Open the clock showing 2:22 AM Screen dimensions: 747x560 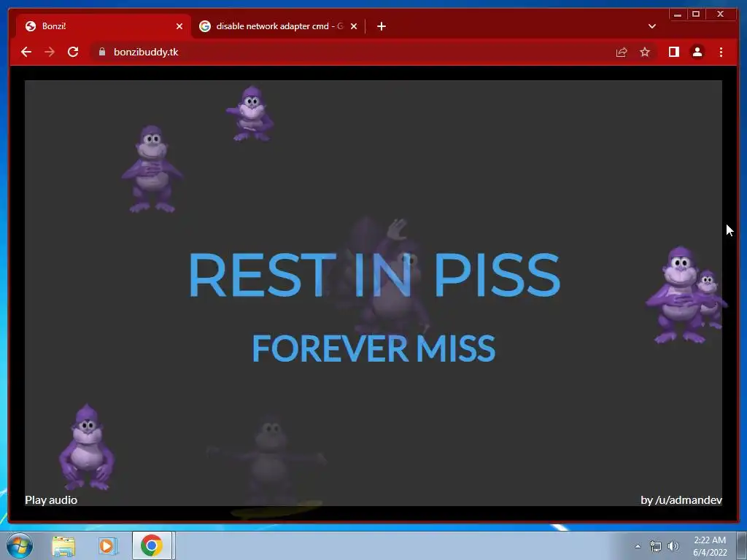point(710,546)
